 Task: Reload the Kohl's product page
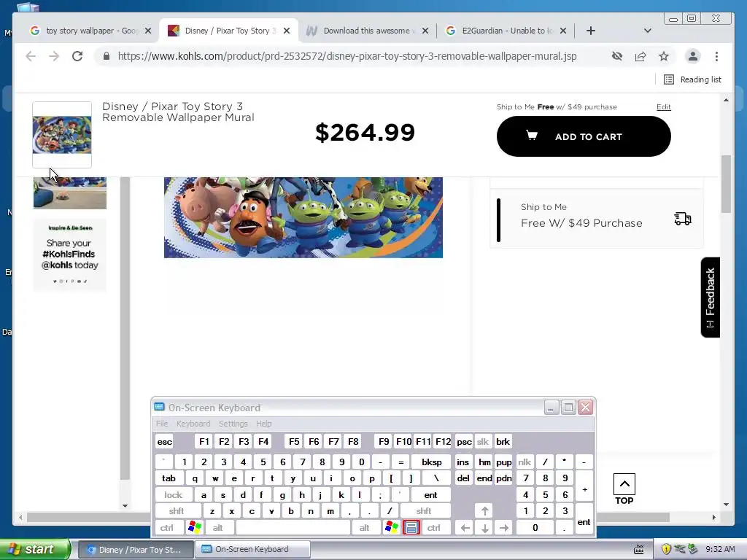77,56
